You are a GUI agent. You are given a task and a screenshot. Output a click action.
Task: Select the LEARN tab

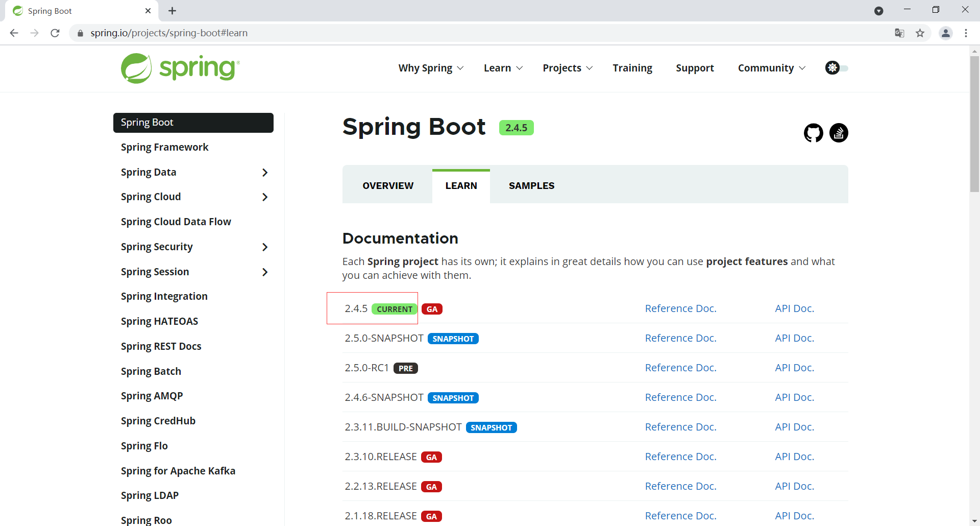click(x=461, y=186)
